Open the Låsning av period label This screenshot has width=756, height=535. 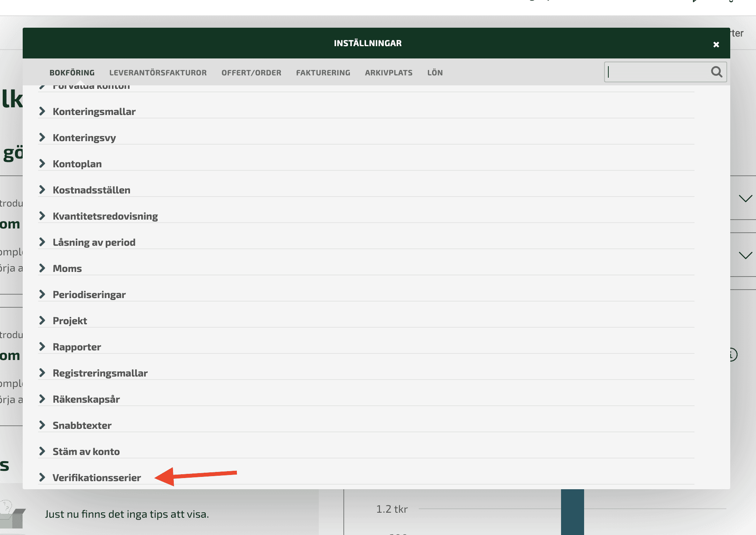tap(94, 242)
